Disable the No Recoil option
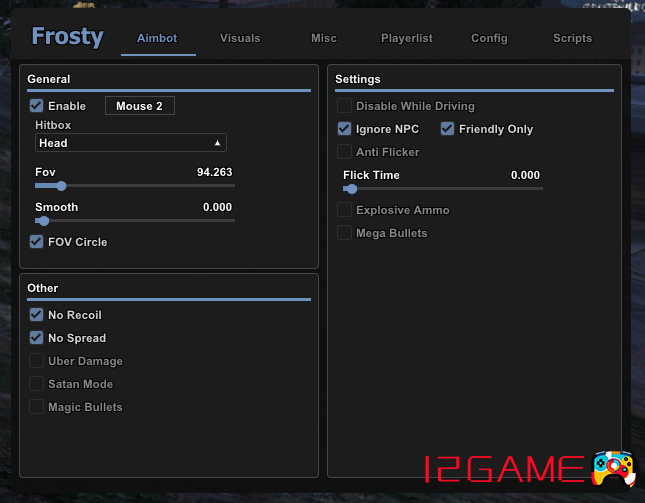Viewport: 645px width, 503px height. click(x=37, y=315)
